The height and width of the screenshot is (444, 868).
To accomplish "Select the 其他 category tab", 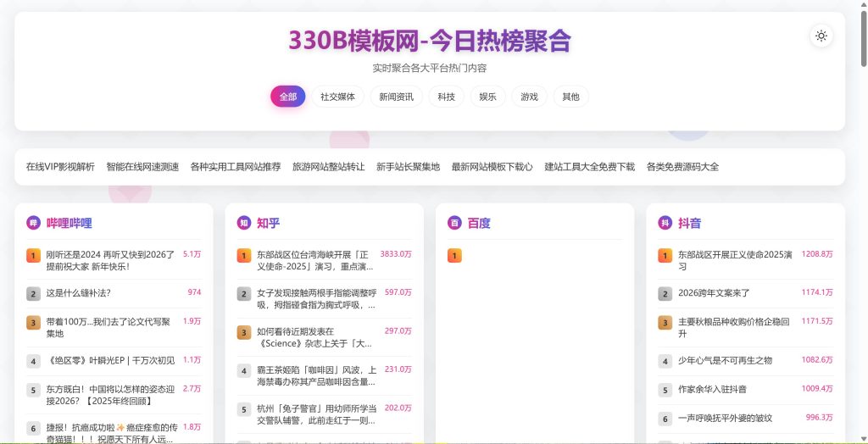I will (x=570, y=97).
